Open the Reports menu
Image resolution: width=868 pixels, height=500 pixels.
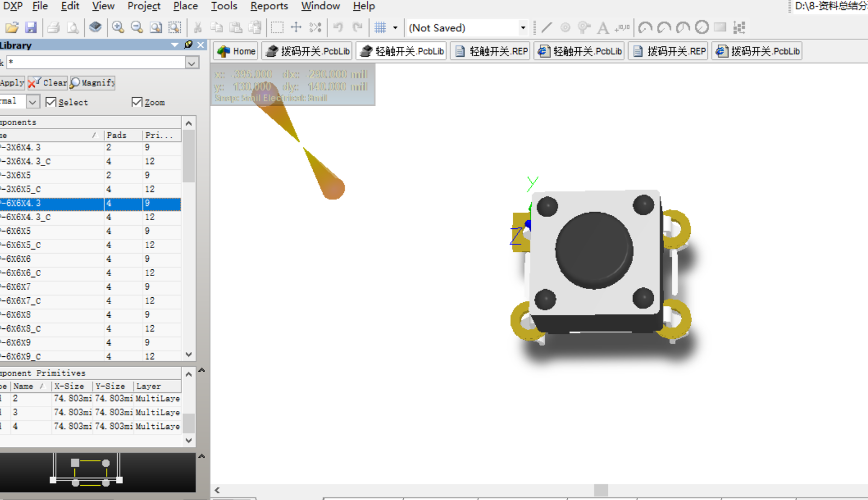click(x=269, y=6)
